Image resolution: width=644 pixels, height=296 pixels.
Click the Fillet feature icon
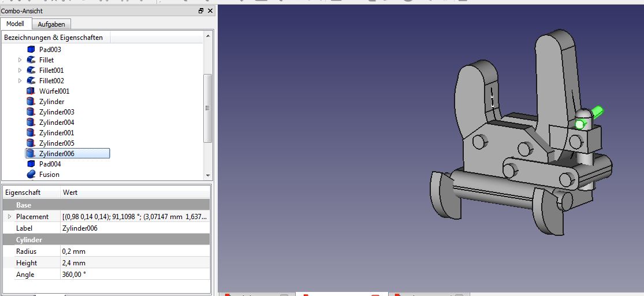(x=31, y=60)
